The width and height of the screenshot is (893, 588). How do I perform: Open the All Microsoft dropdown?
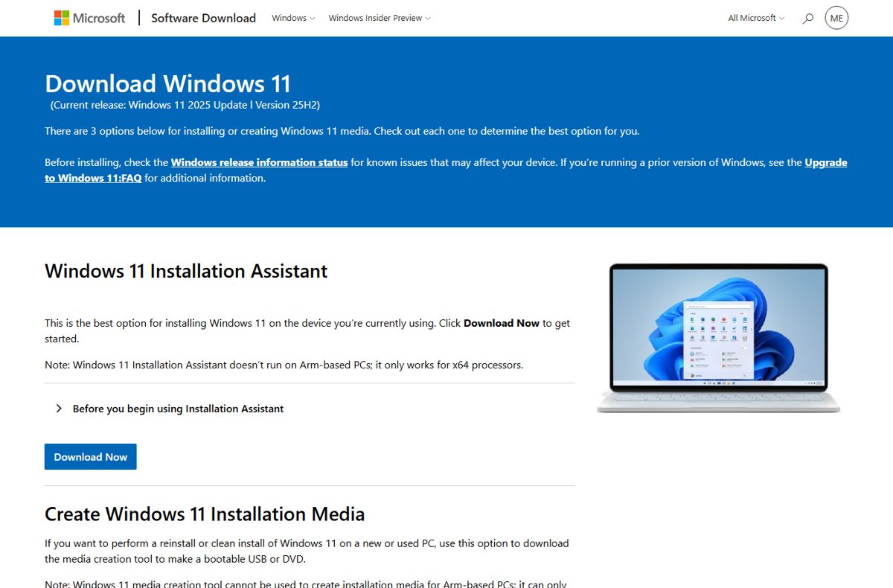click(756, 18)
